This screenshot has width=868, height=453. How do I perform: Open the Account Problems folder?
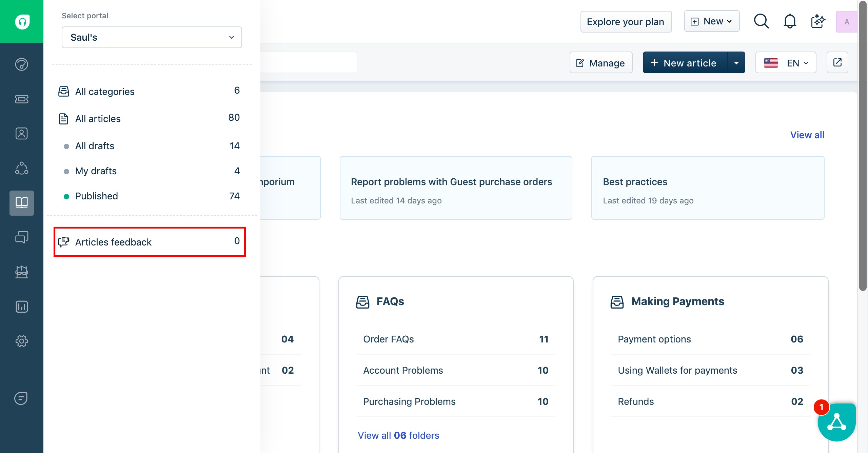[456, 370]
